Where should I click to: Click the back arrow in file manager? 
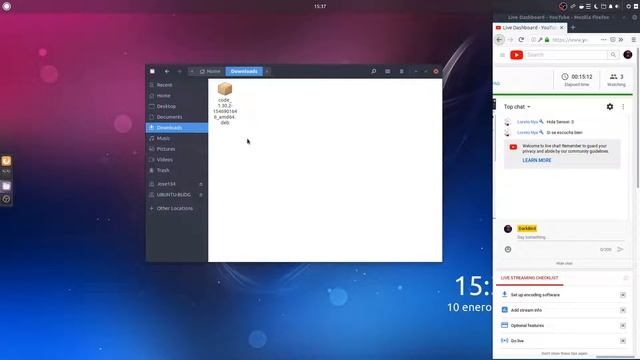point(167,71)
